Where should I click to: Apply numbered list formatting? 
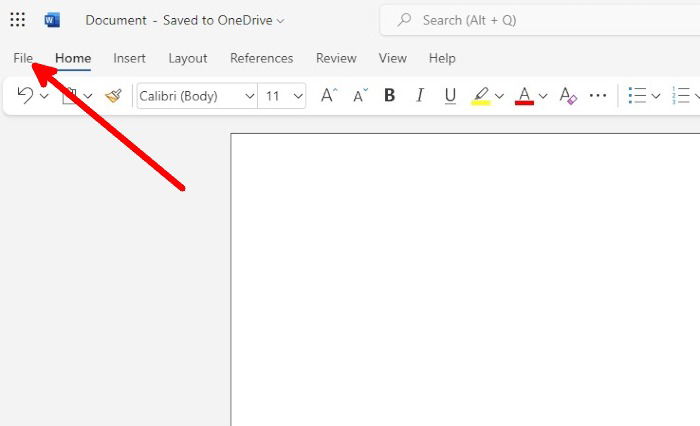(x=680, y=96)
